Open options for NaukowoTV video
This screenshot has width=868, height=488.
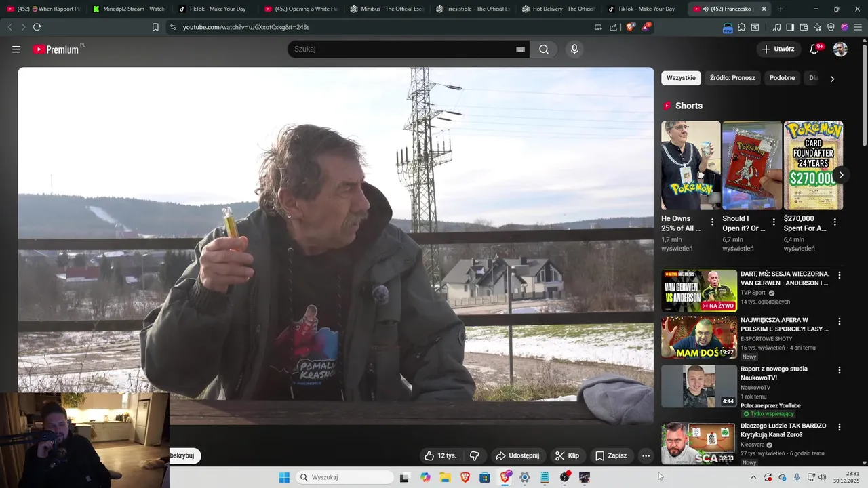(x=840, y=370)
